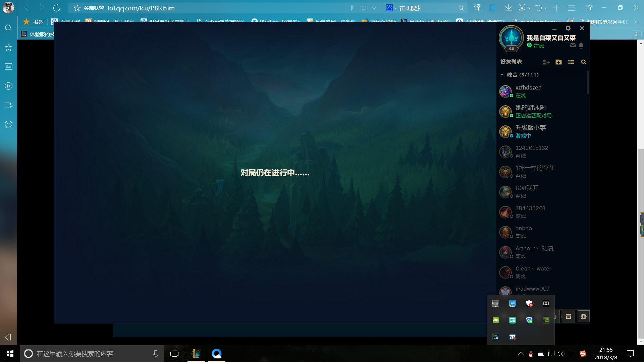Click the browser translate icon

point(477,8)
